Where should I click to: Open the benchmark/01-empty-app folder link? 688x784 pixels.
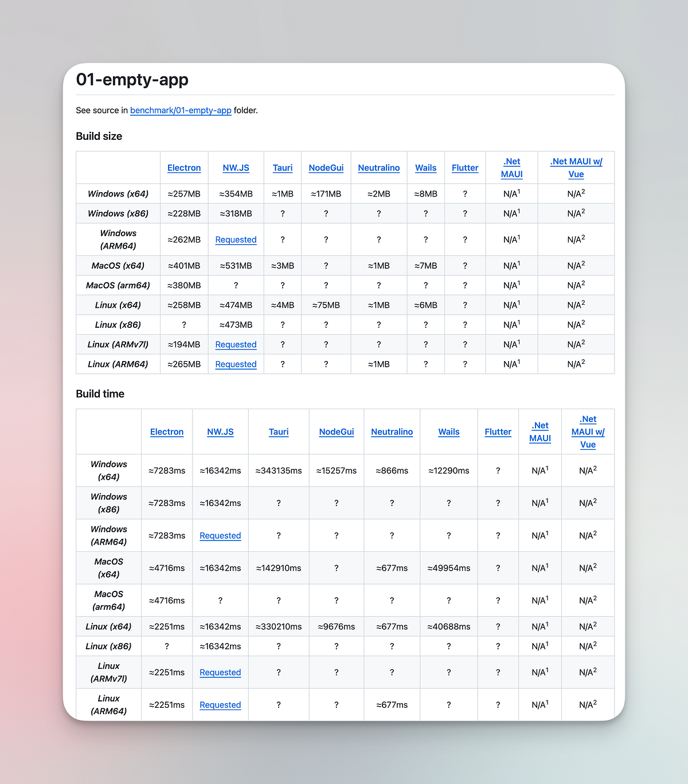[181, 110]
